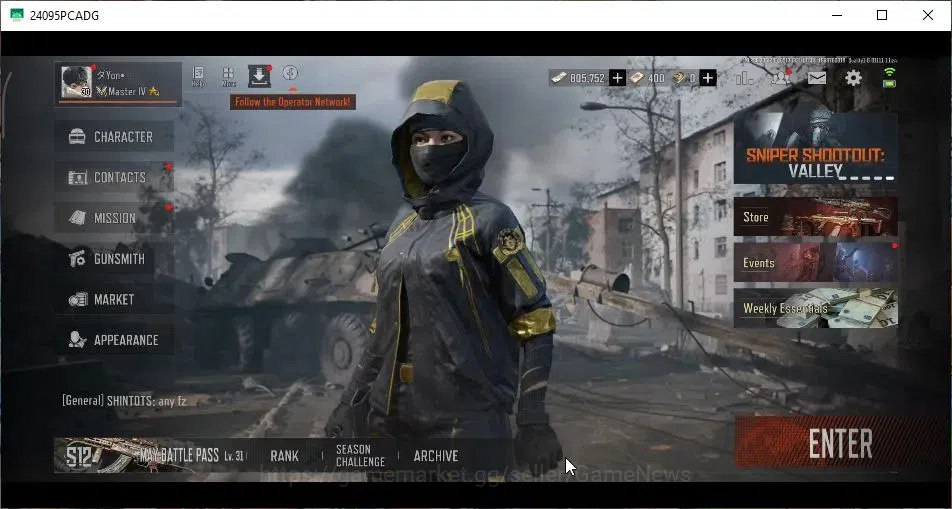The image size is (952, 509).
Task: Open the Gunsmith menu
Action: 114,259
